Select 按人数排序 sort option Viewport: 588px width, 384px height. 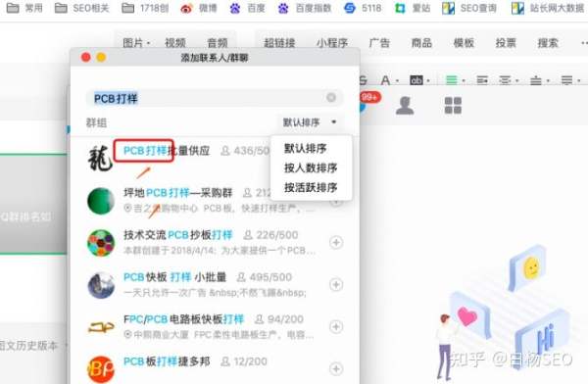311,168
